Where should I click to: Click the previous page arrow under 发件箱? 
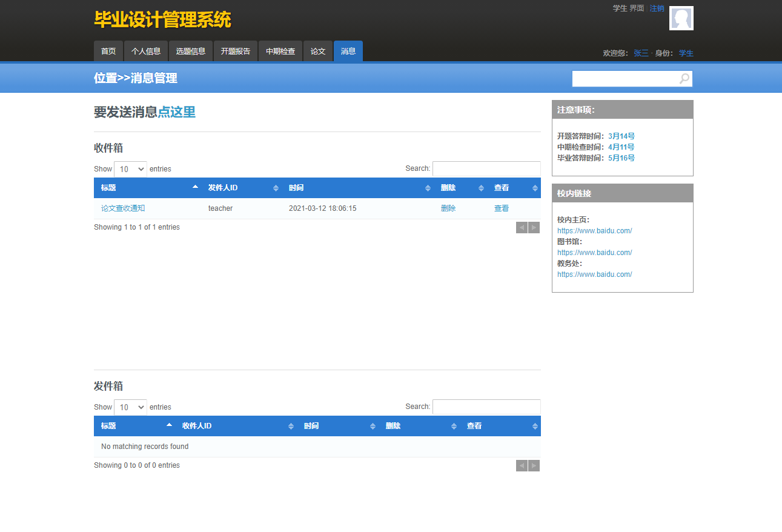pos(522,465)
